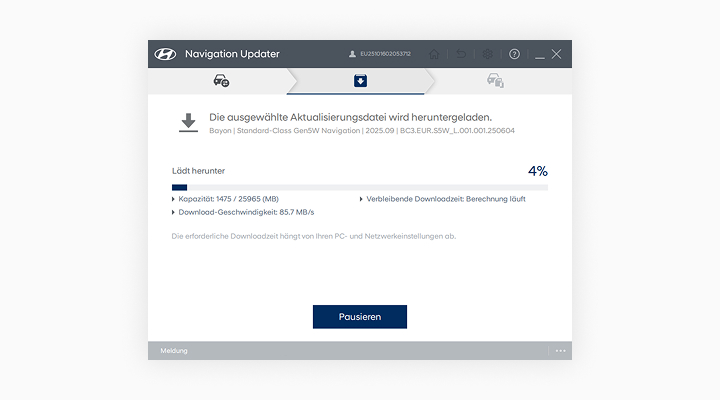Click the Verbleibende Downloadzeit bullet arrow
The image size is (720, 400).
(x=362, y=199)
